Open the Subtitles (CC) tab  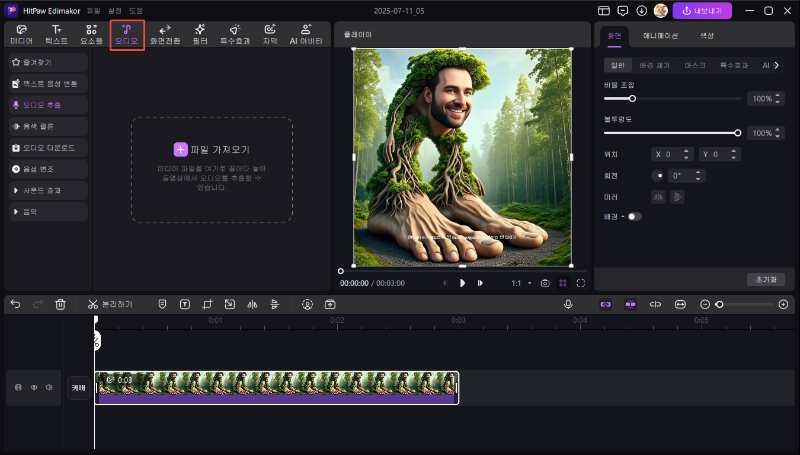pyautogui.click(x=270, y=35)
